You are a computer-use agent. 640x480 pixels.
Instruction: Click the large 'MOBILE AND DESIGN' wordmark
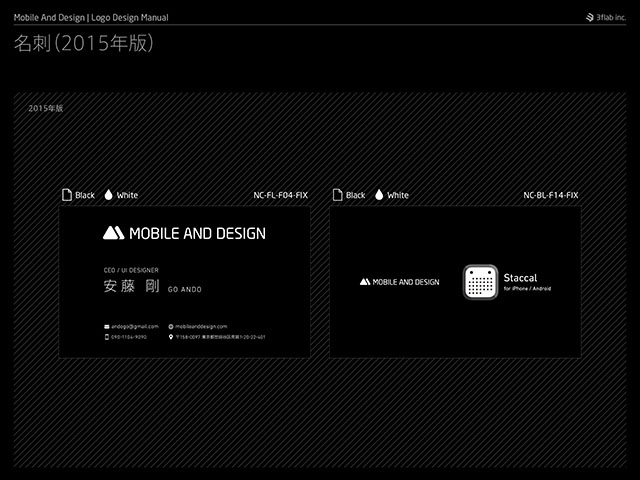(198, 233)
